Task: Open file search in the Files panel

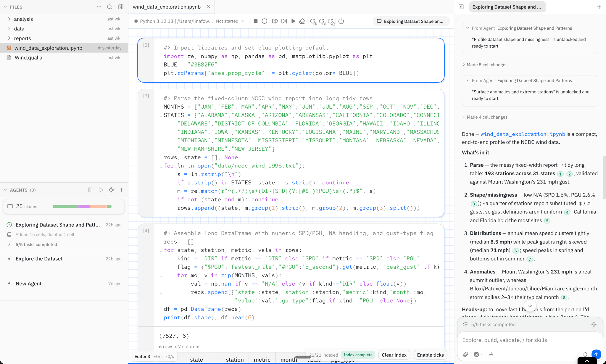Action: point(109,7)
